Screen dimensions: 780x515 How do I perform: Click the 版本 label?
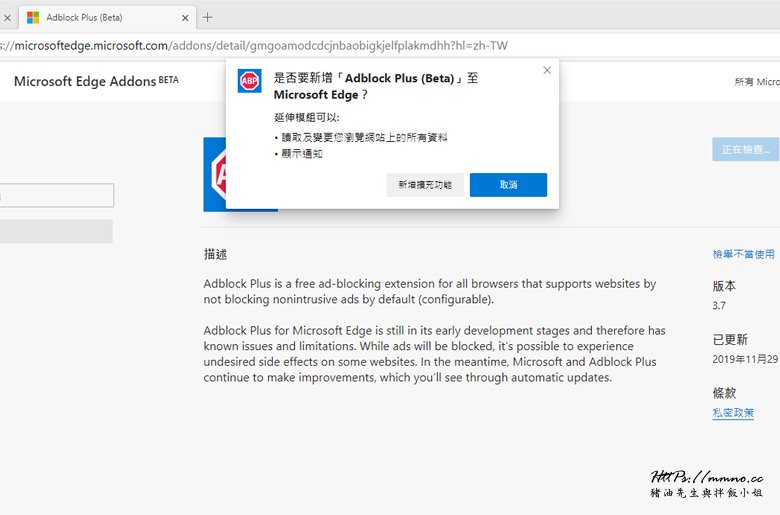(x=724, y=286)
